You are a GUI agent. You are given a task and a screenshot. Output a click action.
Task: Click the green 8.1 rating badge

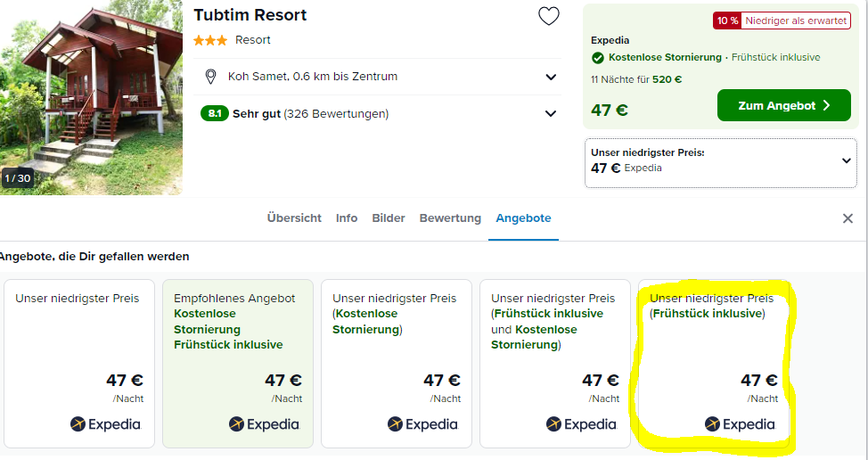214,113
